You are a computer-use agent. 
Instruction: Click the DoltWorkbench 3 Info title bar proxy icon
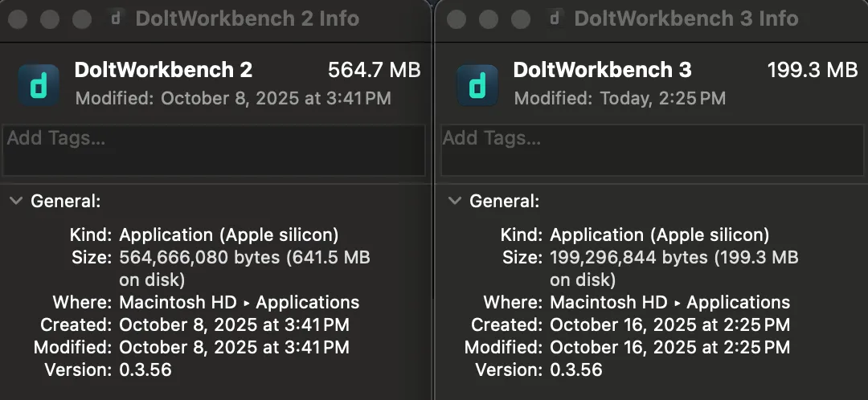click(x=555, y=18)
